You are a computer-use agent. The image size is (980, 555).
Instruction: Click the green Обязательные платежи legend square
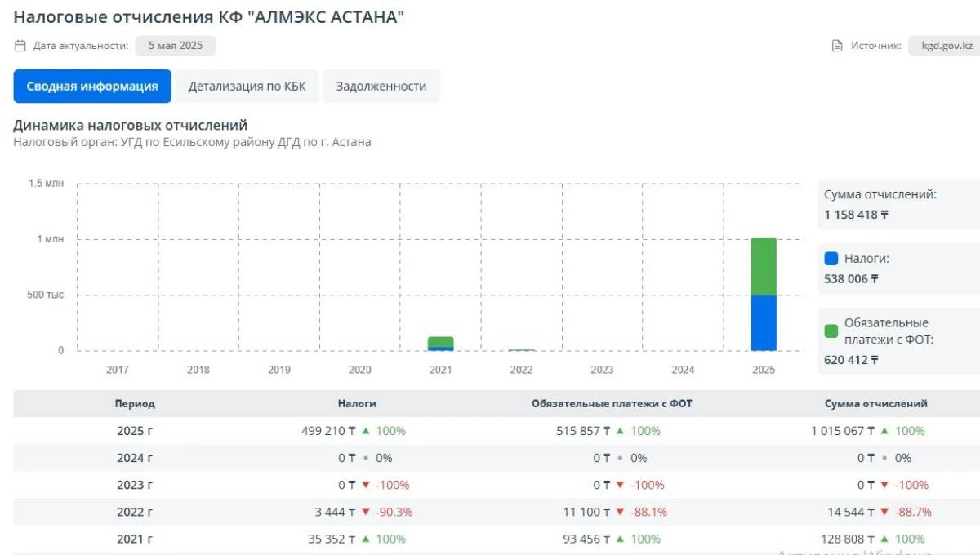(x=831, y=331)
